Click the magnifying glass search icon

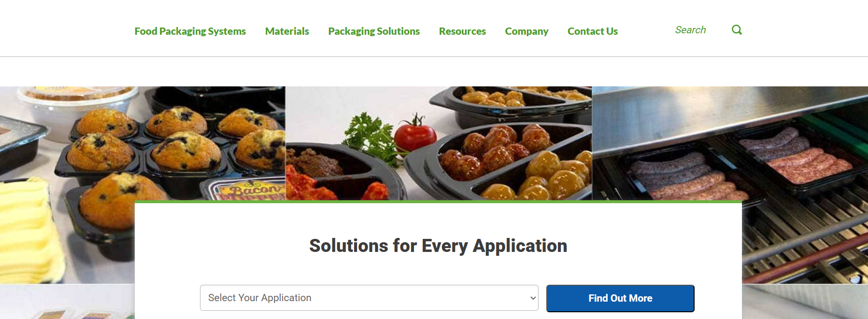tap(737, 30)
